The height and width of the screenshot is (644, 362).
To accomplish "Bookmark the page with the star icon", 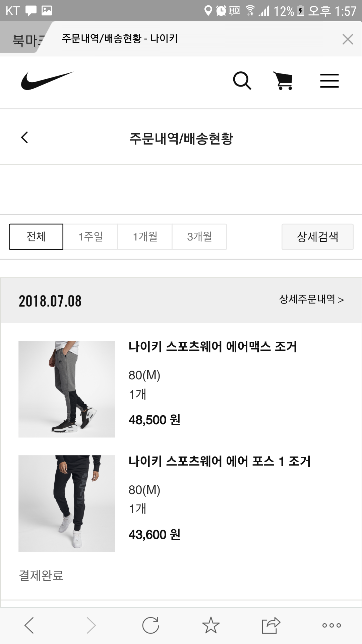I will (211, 625).
